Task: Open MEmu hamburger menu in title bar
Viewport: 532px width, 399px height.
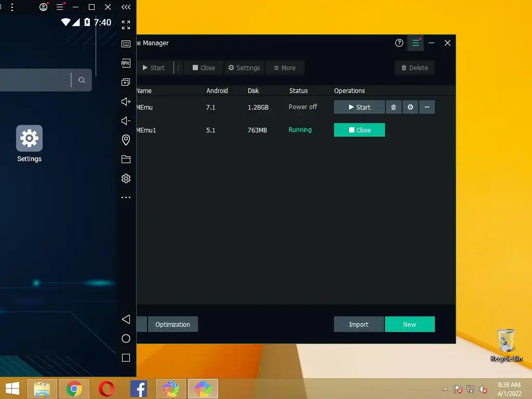Action: pos(60,7)
